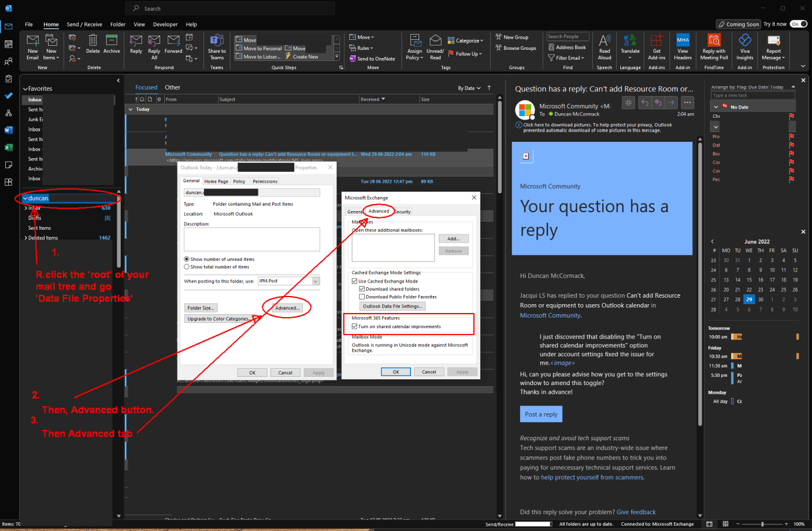
Task: Uncheck Turn on shared calendar improvements
Action: point(354,326)
